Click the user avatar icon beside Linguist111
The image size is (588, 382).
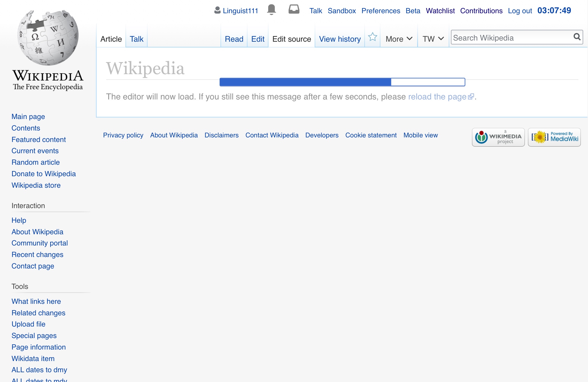pyautogui.click(x=217, y=10)
